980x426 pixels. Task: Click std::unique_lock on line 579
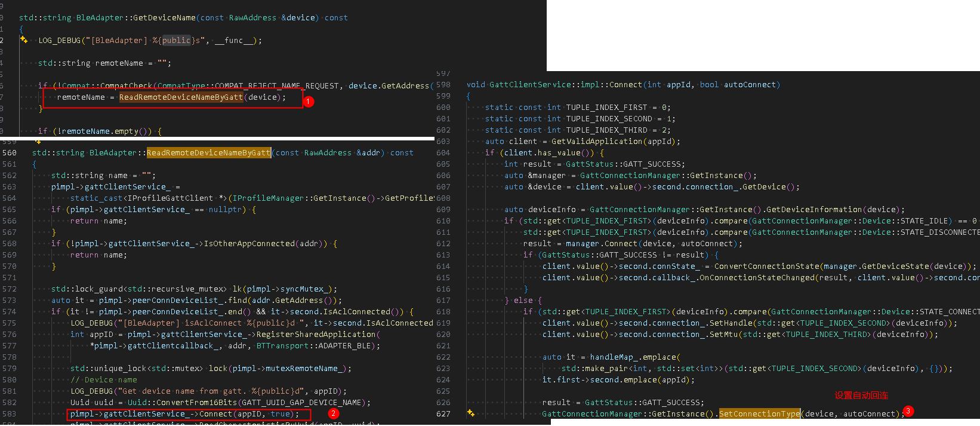(x=108, y=368)
